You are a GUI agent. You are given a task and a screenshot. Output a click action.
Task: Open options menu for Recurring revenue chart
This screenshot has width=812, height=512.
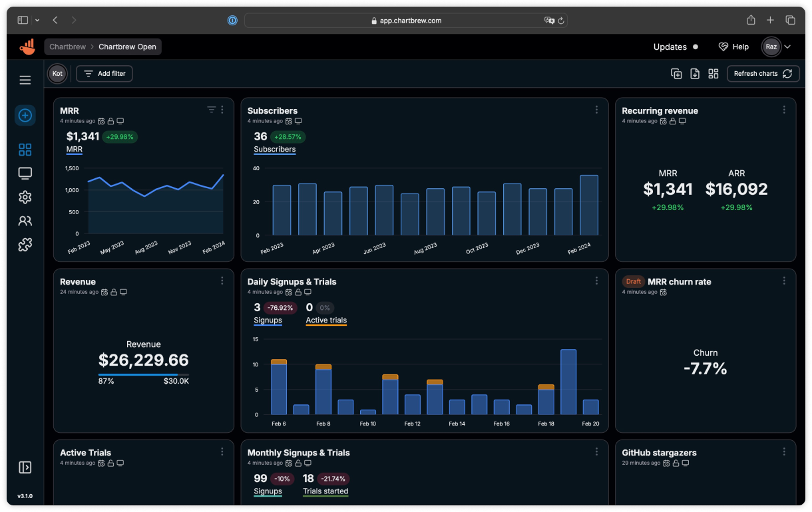pyautogui.click(x=784, y=110)
